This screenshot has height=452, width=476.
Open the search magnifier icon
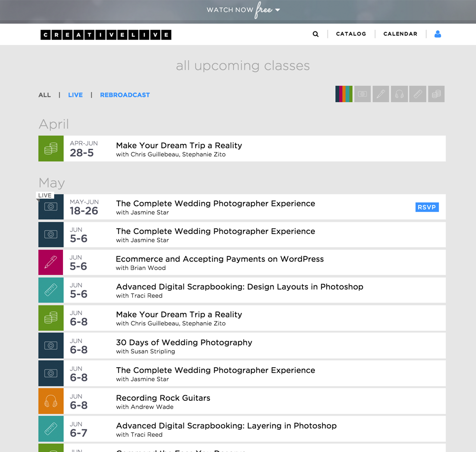point(315,34)
